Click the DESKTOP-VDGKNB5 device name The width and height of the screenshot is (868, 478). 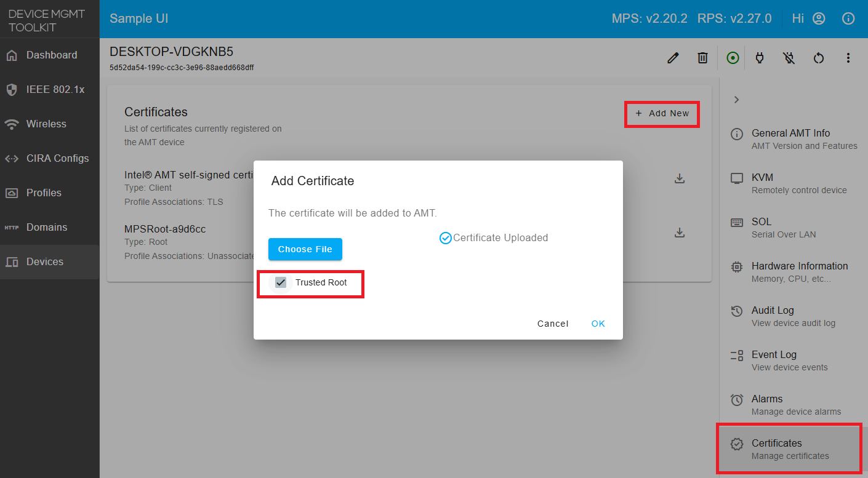coord(172,52)
